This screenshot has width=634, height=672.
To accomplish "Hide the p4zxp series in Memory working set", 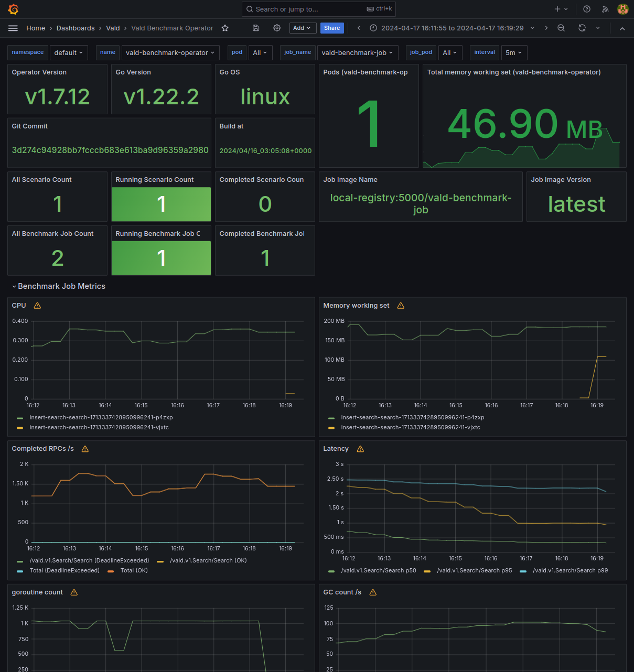I will tap(413, 417).
